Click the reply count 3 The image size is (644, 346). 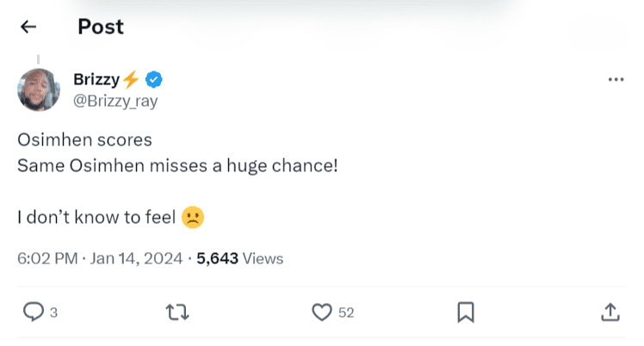click(x=53, y=312)
